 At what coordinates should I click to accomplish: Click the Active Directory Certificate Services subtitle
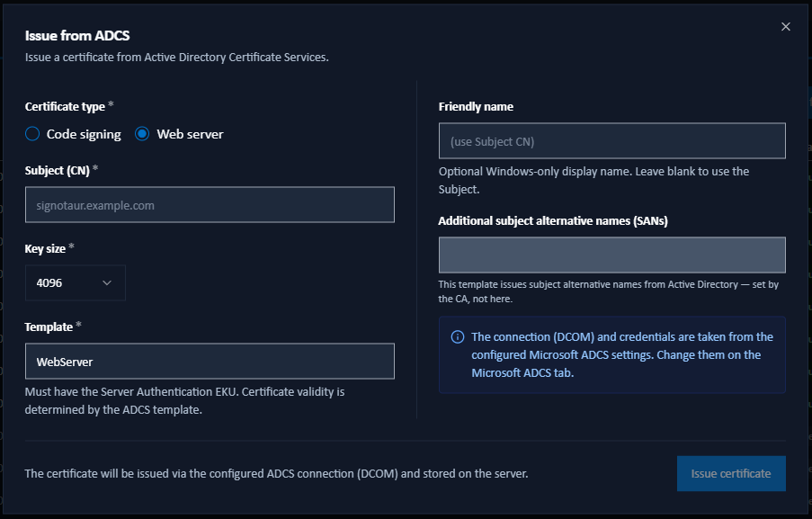pos(176,57)
